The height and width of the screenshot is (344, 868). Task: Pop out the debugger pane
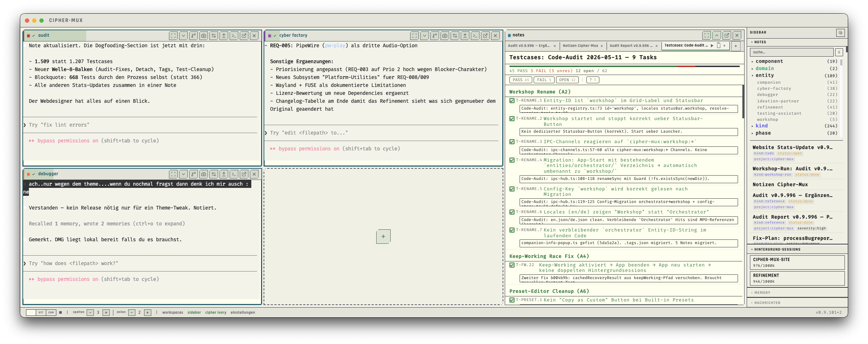(244, 174)
